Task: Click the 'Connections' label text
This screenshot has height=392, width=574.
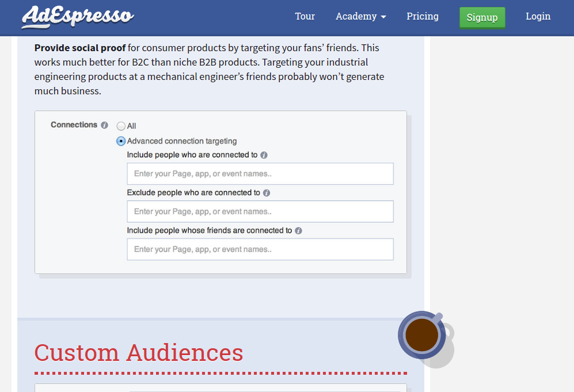Action: point(74,125)
